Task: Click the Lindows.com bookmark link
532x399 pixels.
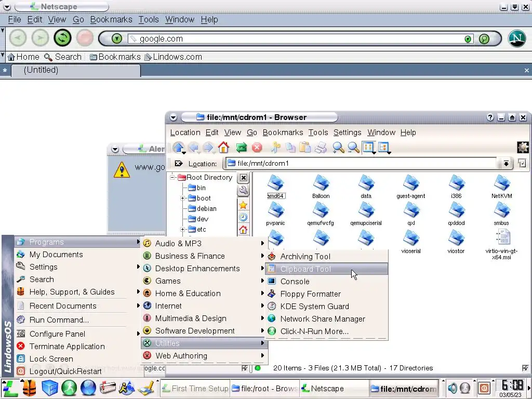Action: click(x=174, y=57)
